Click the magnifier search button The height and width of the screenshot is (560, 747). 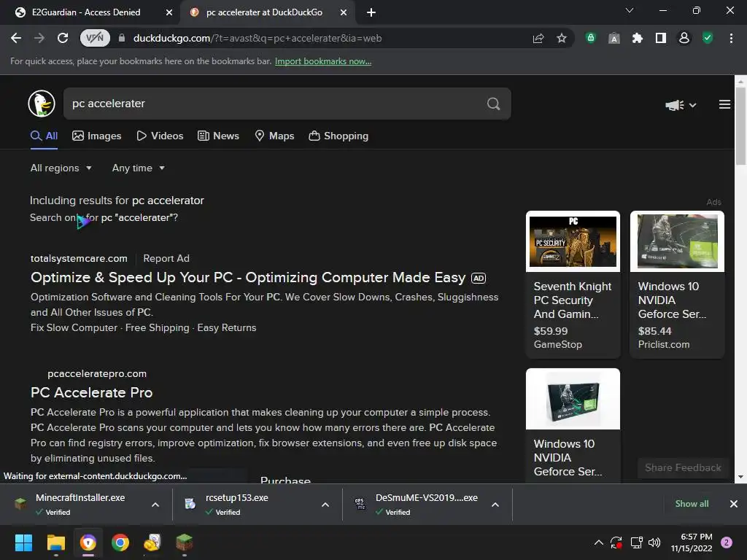494,104
